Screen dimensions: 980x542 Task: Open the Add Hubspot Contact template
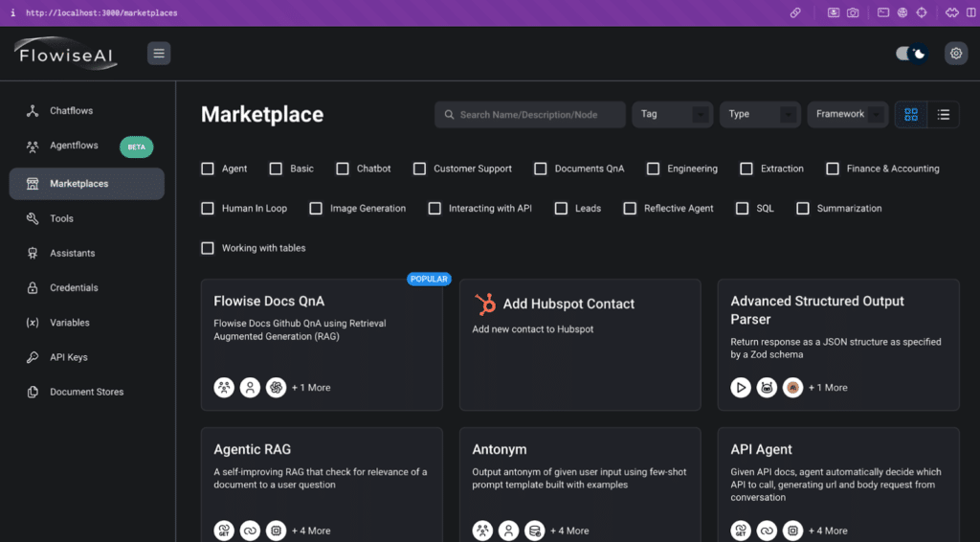(x=580, y=345)
